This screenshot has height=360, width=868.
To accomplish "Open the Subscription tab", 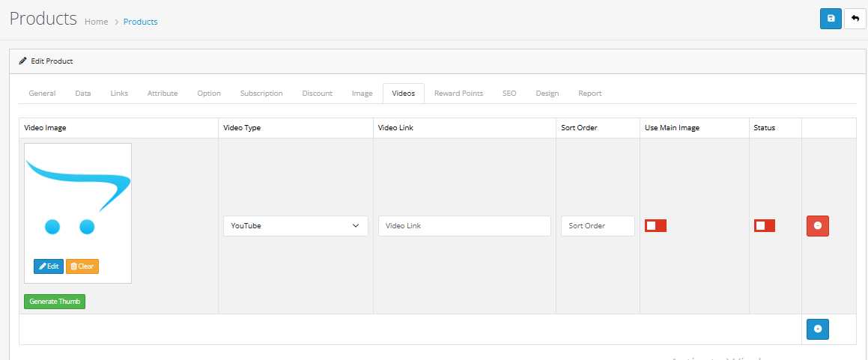I will (261, 94).
